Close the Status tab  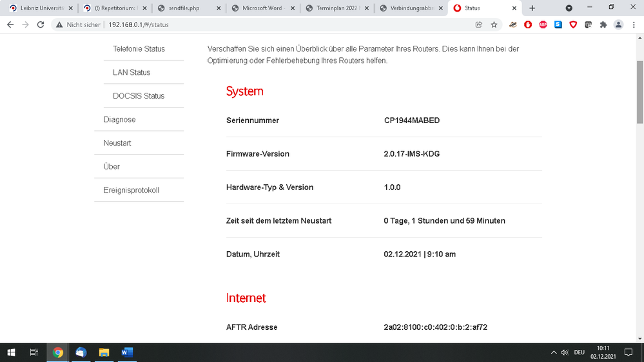514,8
